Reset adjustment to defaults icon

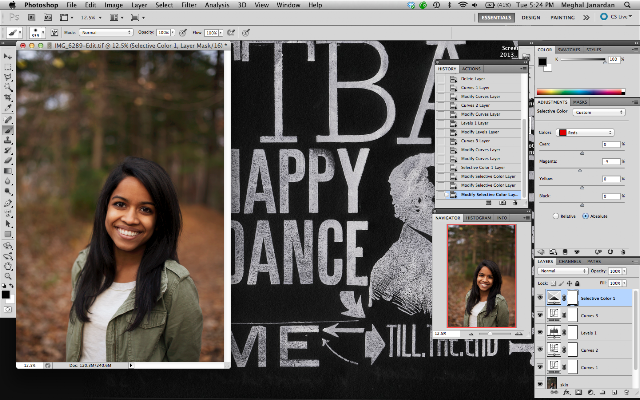click(610, 252)
